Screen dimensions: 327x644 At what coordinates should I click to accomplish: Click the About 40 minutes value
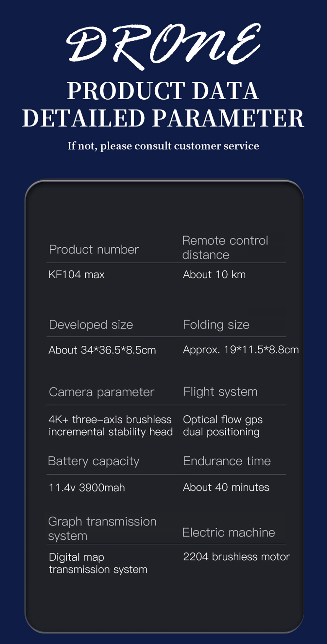click(226, 487)
